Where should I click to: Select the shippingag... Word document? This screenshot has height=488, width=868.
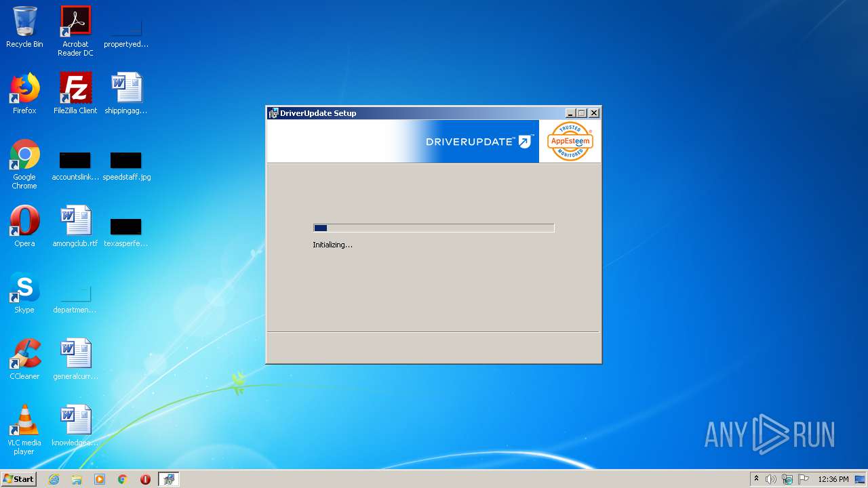pos(126,94)
